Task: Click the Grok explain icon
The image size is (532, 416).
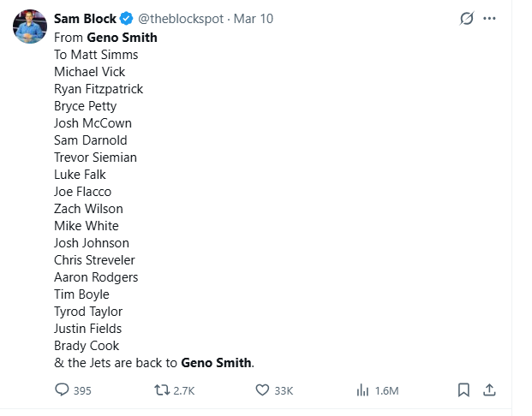Action: pos(467,19)
